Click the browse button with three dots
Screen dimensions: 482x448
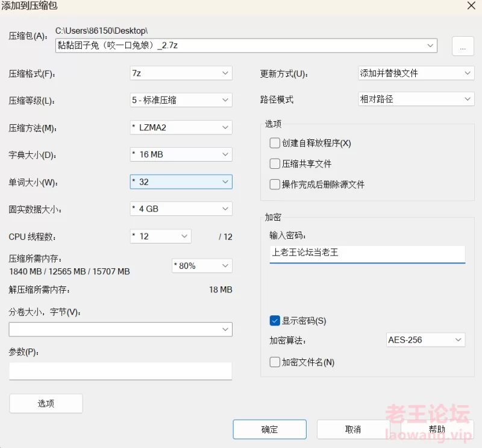(463, 46)
